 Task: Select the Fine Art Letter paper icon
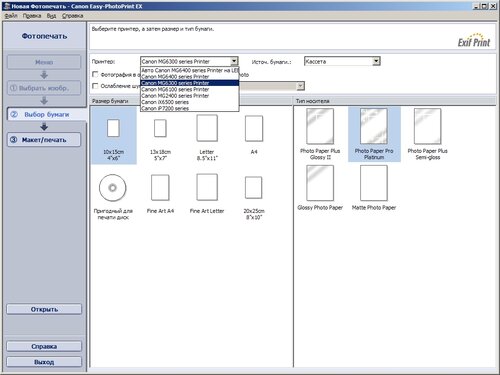(x=207, y=187)
